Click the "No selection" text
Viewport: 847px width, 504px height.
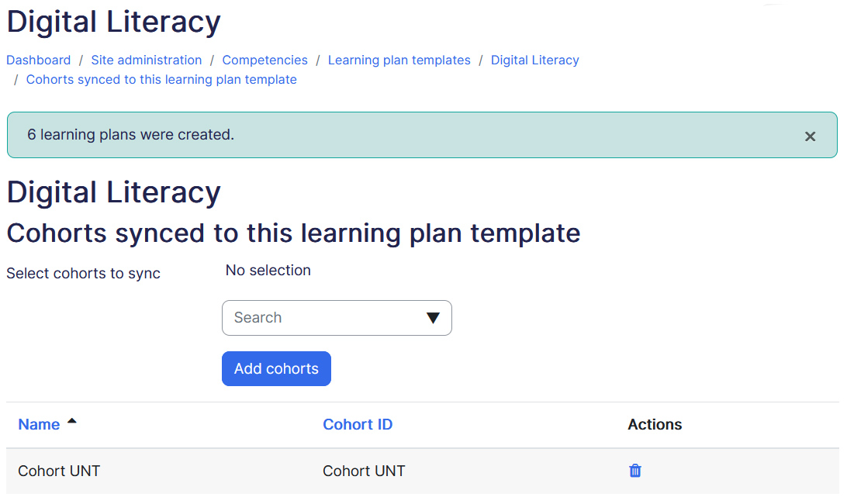click(x=268, y=271)
